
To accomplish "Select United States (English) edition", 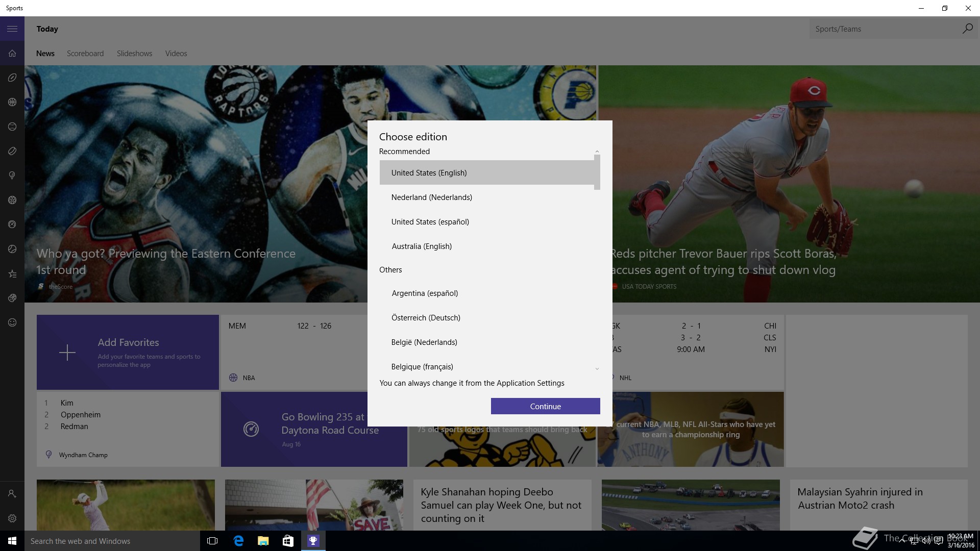I will click(487, 172).
